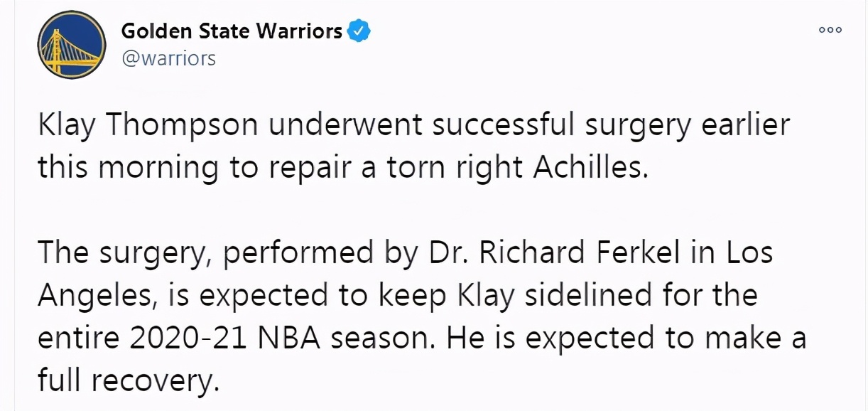Screen dimensions: 868x411
Task: Click the blue verified checkmark badge
Action: [x=359, y=31]
